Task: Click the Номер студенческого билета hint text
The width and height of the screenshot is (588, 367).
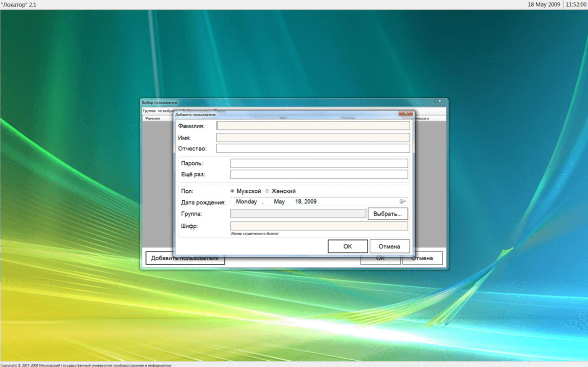Action: coord(254,233)
